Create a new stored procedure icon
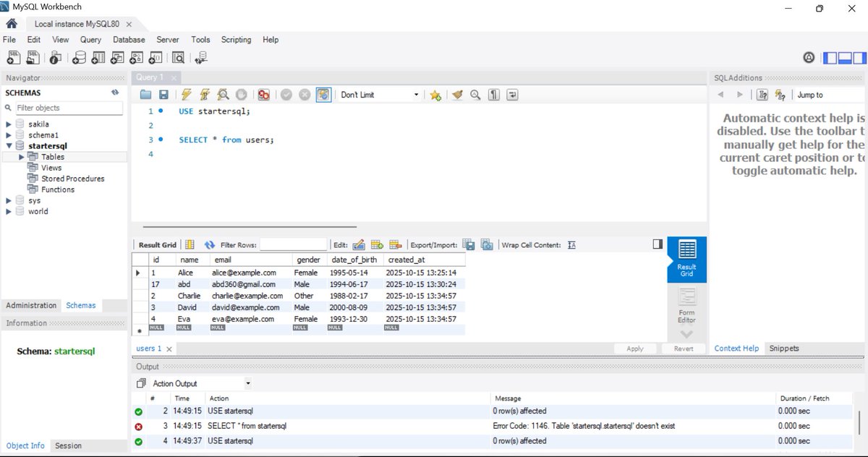The height and width of the screenshot is (457, 868). point(137,58)
